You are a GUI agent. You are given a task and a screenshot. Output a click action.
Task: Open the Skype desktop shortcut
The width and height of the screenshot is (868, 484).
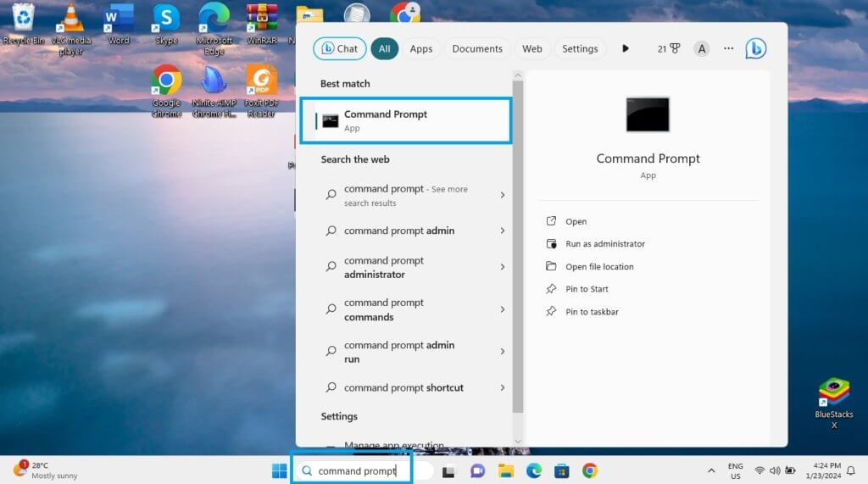click(x=166, y=25)
